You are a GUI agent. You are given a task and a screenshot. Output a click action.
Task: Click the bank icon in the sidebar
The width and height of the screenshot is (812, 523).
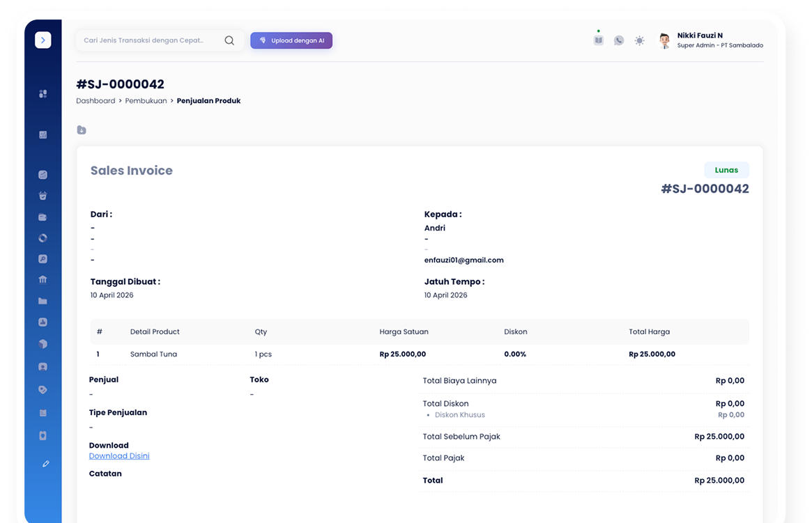(43, 279)
